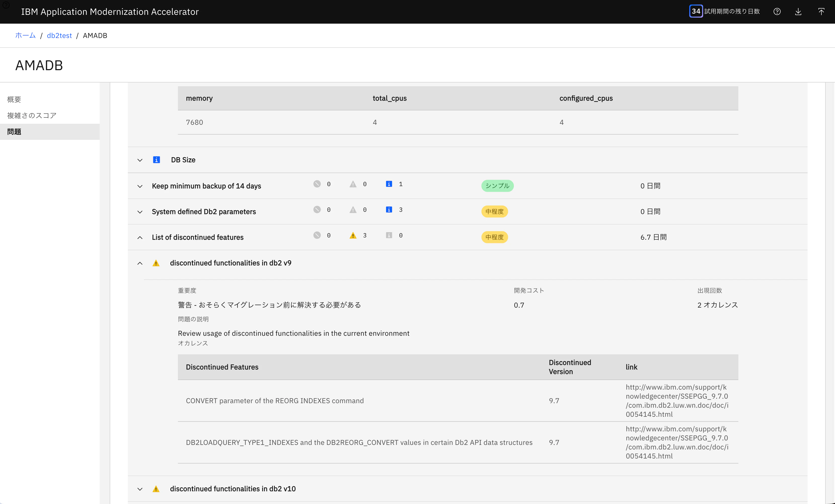Click discontinued functionalities in db2 v10 title
The image size is (835, 504).
pyautogui.click(x=233, y=488)
